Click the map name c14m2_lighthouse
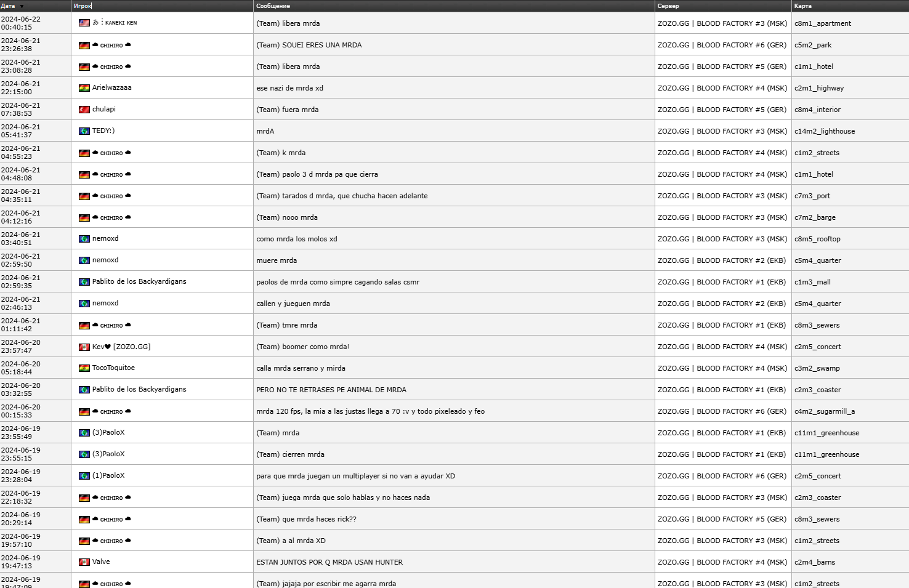 [x=824, y=131]
